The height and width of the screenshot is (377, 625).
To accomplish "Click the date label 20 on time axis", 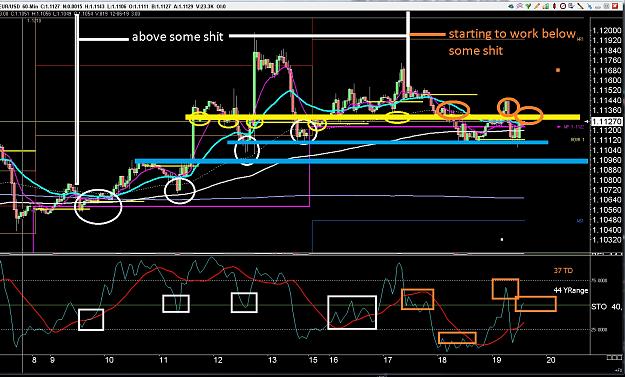I will (550, 360).
